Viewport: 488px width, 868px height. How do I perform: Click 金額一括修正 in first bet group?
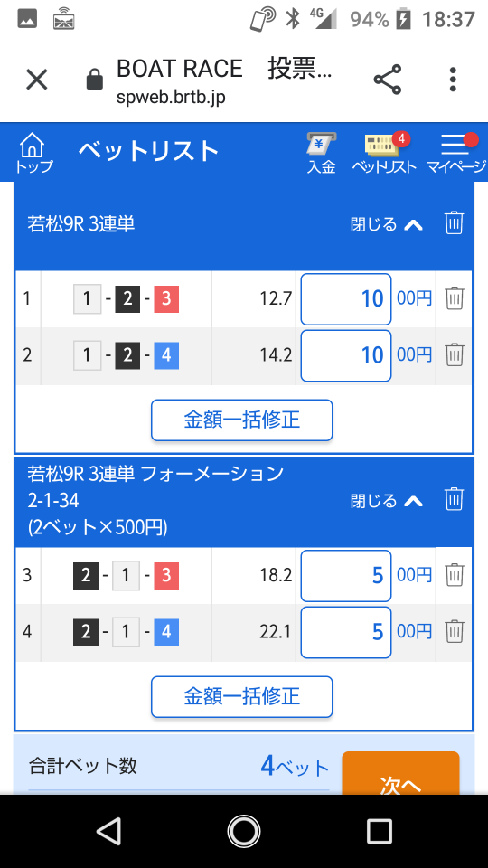click(242, 420)
